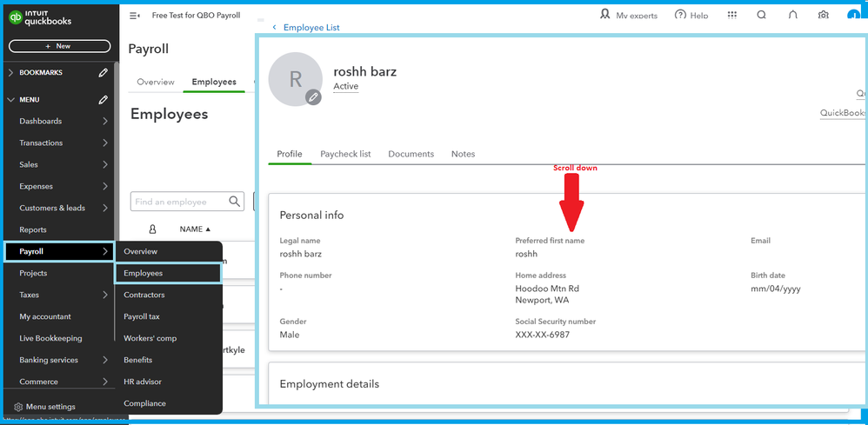The height and width of the screenshot is (425, 868).
Task: Open the blue user account avatar
Action: click(853, 15)
